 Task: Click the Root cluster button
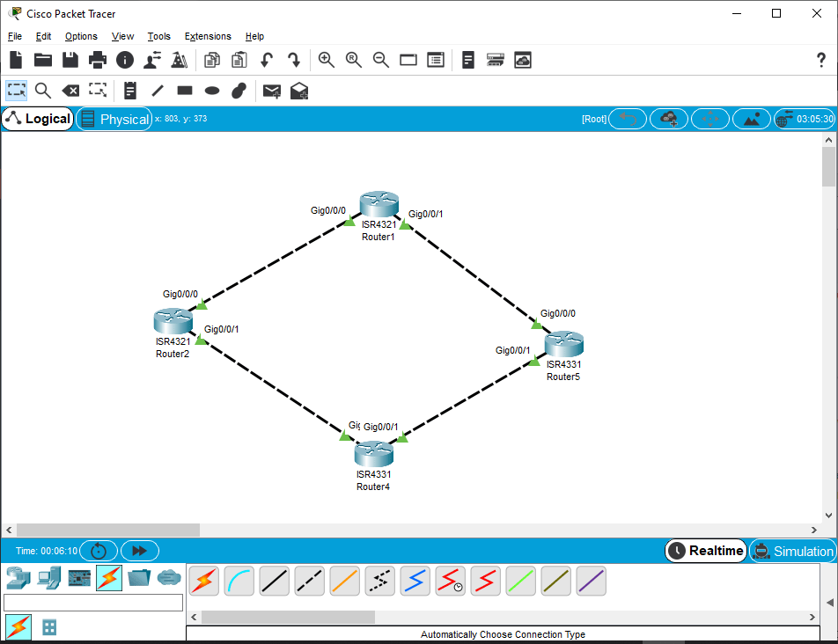click(593, 118)
